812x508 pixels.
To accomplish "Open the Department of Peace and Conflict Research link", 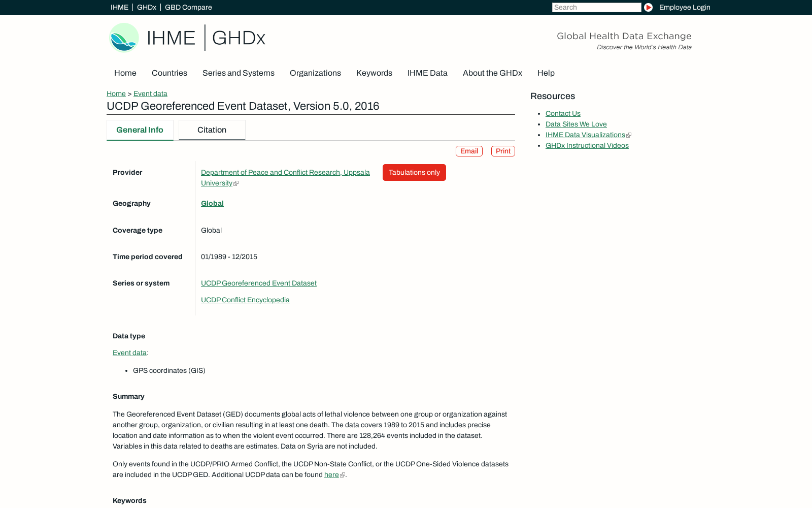I will [x=285, y=178].
